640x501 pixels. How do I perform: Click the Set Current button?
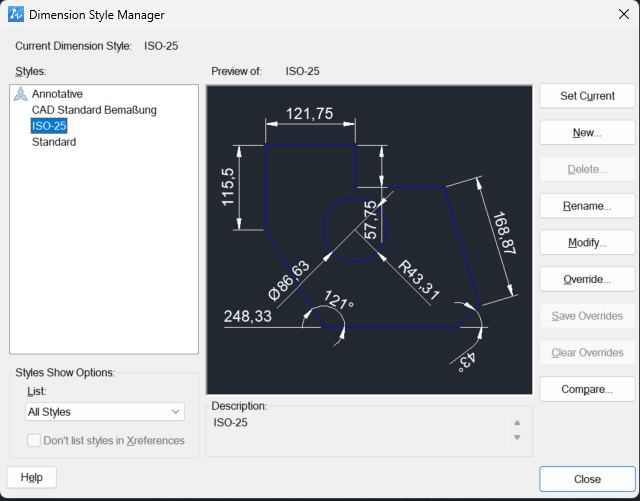[587, 96]
